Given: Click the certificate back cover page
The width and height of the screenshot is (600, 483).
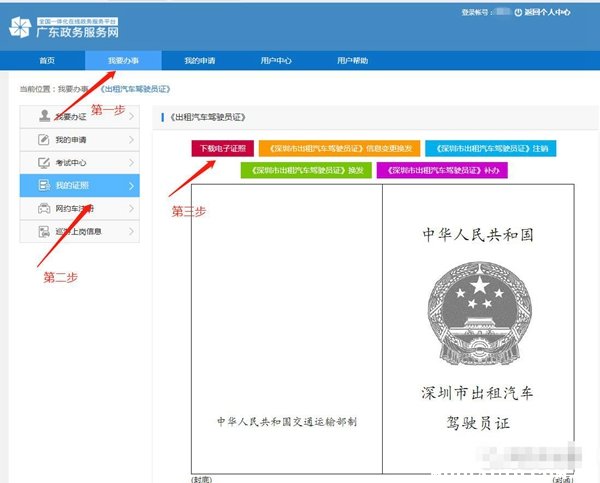Looking at the screenshot, I should (287, 329).
